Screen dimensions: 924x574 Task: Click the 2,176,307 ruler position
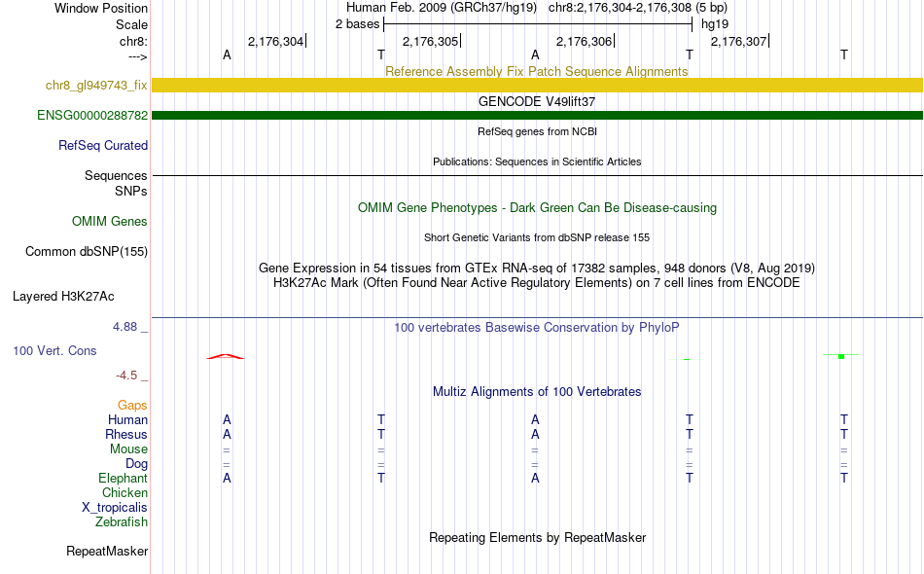coord(739,41)
